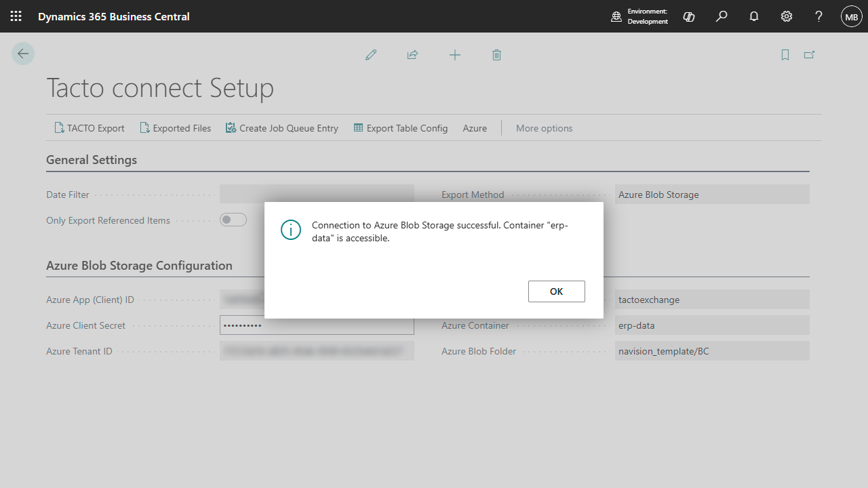Image resolution: width=868 pixels, height=488 pixels.
Task: Open the Azure menu
Action: click(x=475, y=128)
